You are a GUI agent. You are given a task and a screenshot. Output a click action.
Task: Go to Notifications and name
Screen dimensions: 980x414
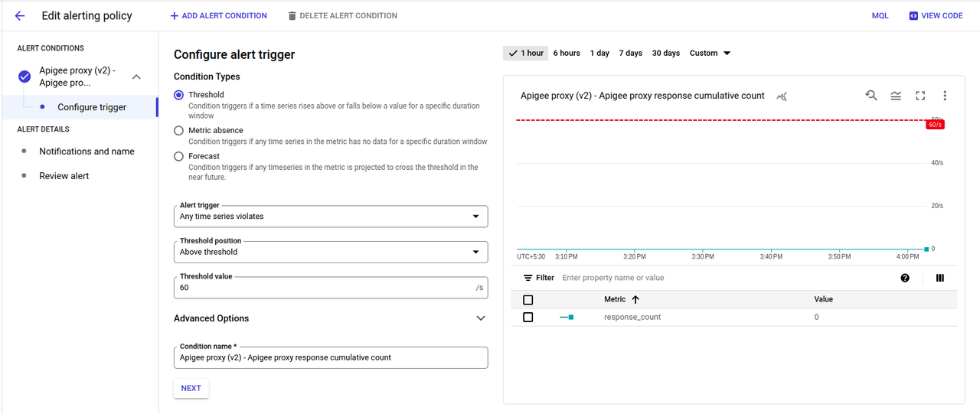coord(87,152)
